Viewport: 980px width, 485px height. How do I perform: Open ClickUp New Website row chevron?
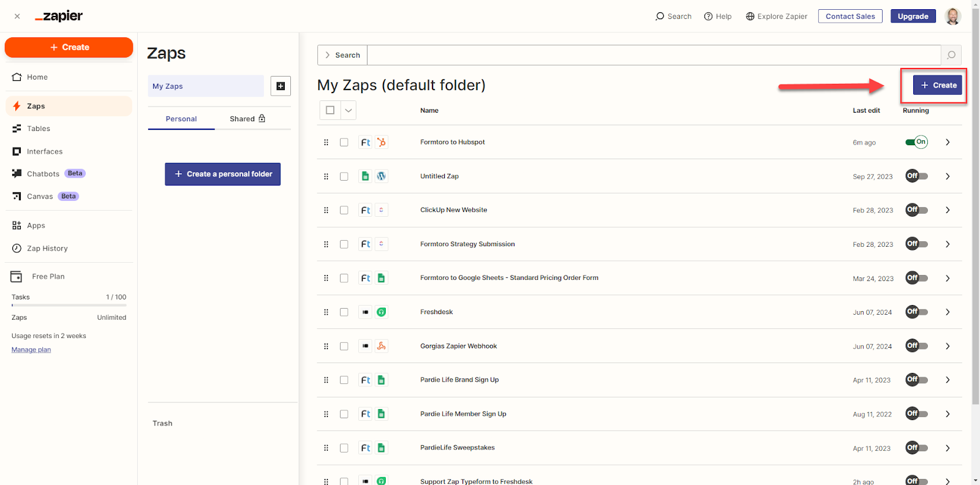(x=948, y=210)
